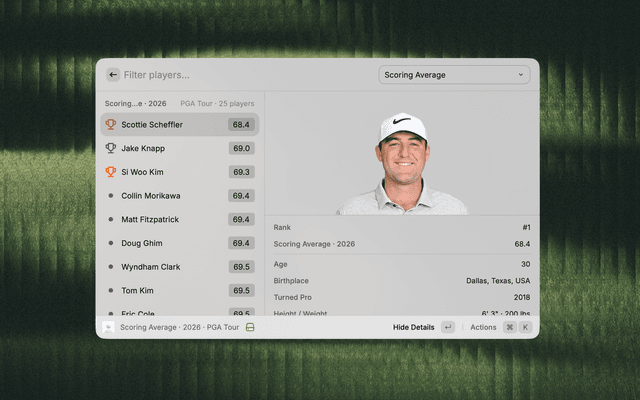Click the Birthplace value Dallas, Texas, USA
640x400 pixels.
(498, 281)
